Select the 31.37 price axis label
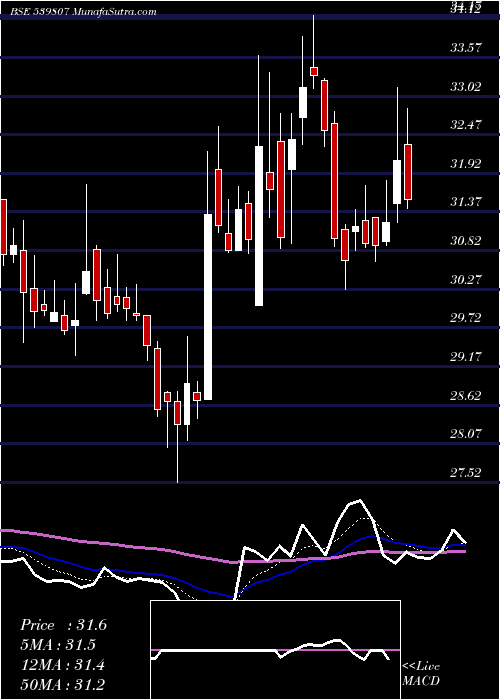This screenshot has height=700, width=500. [x=466, y=202]
